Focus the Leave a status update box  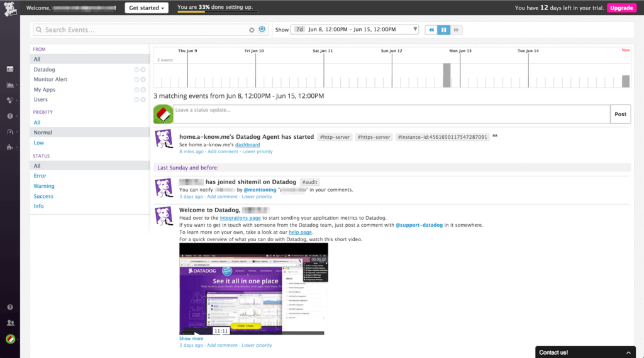click(x=391, y=114)
